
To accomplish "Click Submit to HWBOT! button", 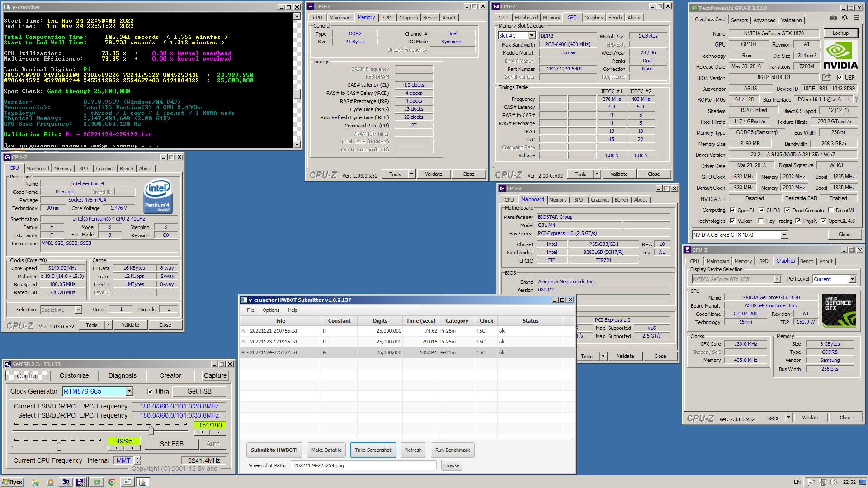I will [x=274, y=450].
